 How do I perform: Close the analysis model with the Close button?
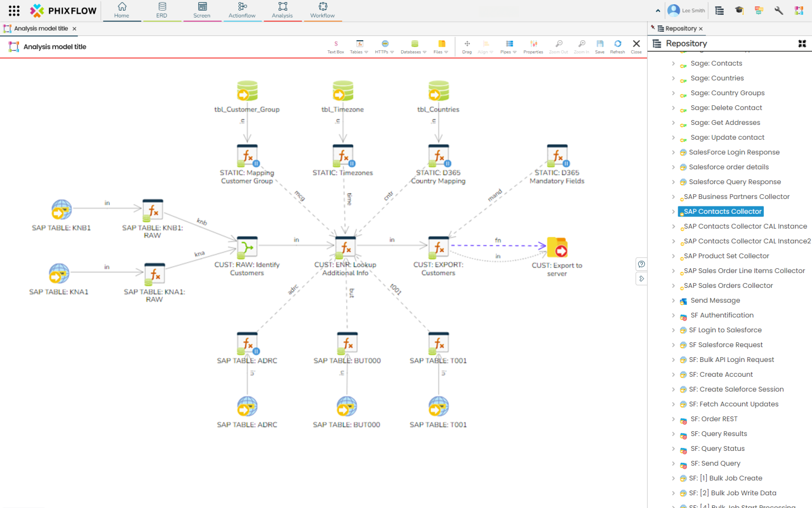point(636,47)
